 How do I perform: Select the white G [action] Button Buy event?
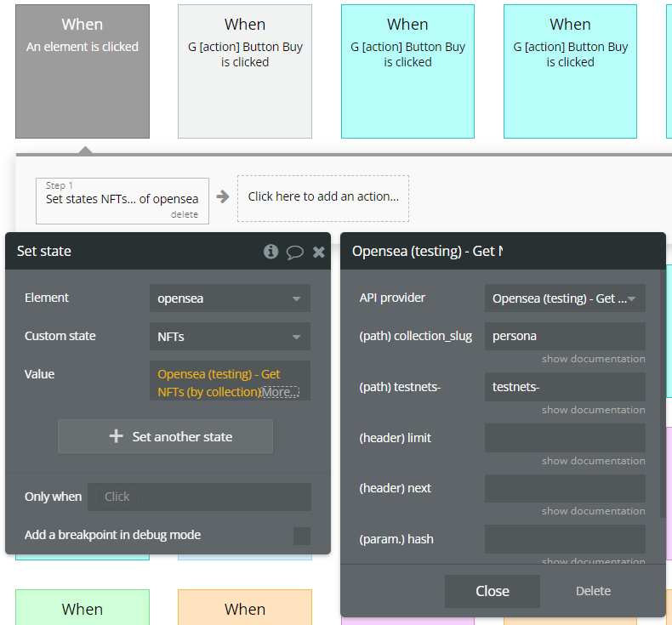pyautogui.click(x=245, y=71)
